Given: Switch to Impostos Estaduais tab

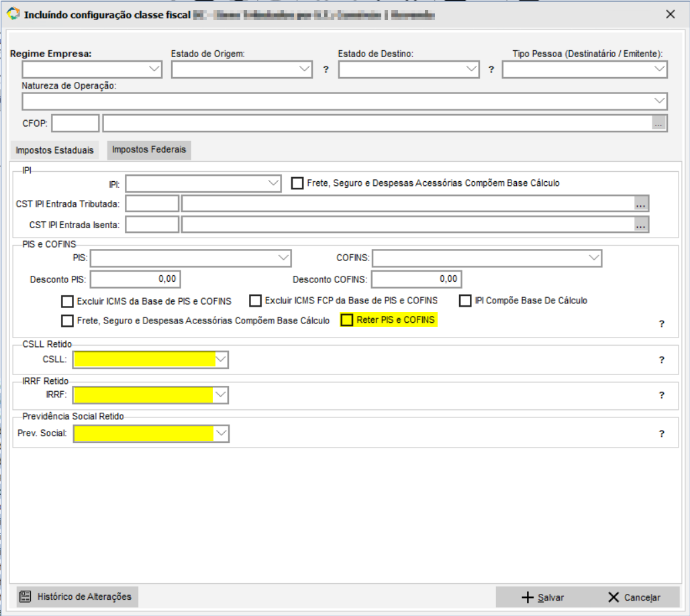Looking at the screenshot, I should (54, 150).
